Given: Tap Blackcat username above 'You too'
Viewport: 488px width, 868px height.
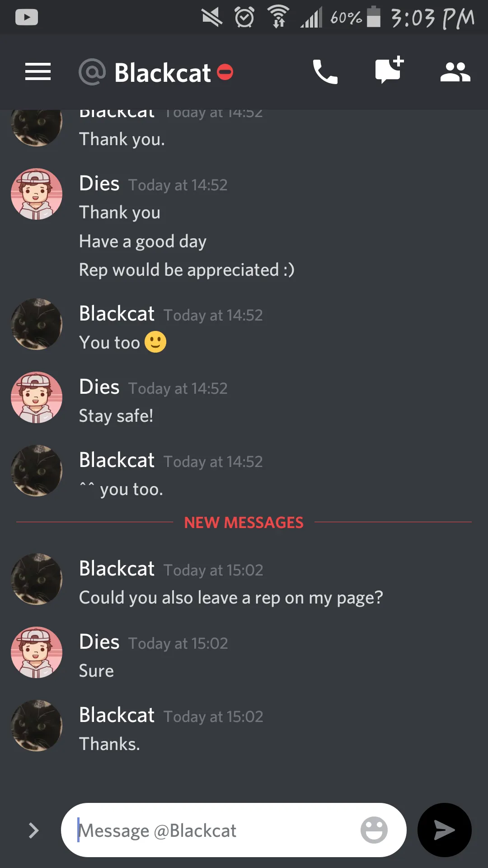Looking at the screenshot, I should [x=117, y=314].
